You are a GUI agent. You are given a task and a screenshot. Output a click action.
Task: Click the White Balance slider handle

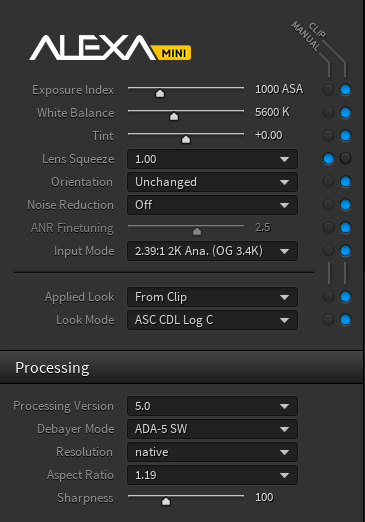coord(174,116)
